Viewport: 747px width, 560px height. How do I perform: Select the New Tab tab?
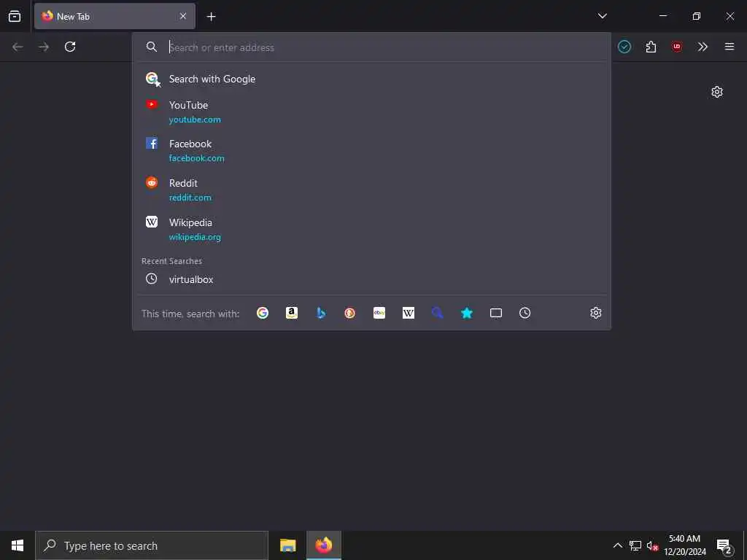click(115, 16)
